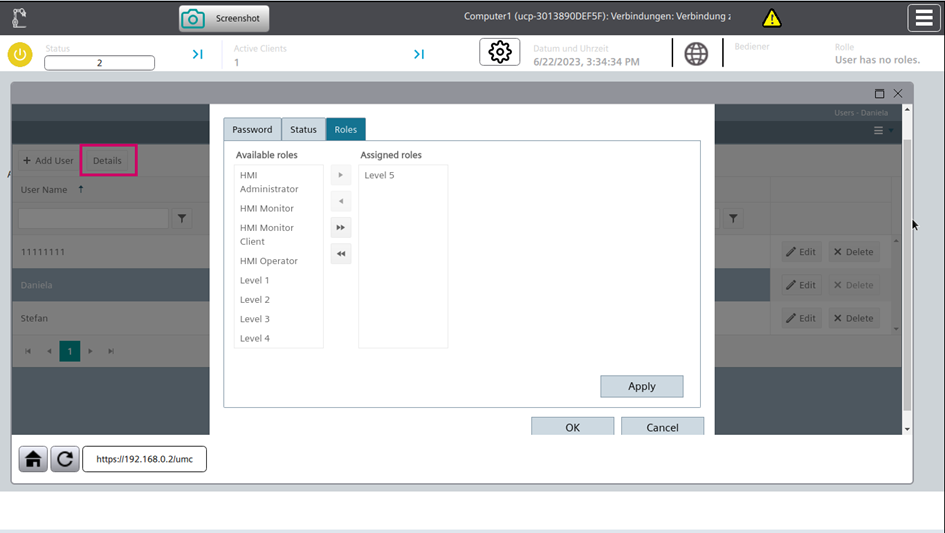Click the URL address field
The width and height of the screenshot is (945, 533).
[x=145, y=459]
